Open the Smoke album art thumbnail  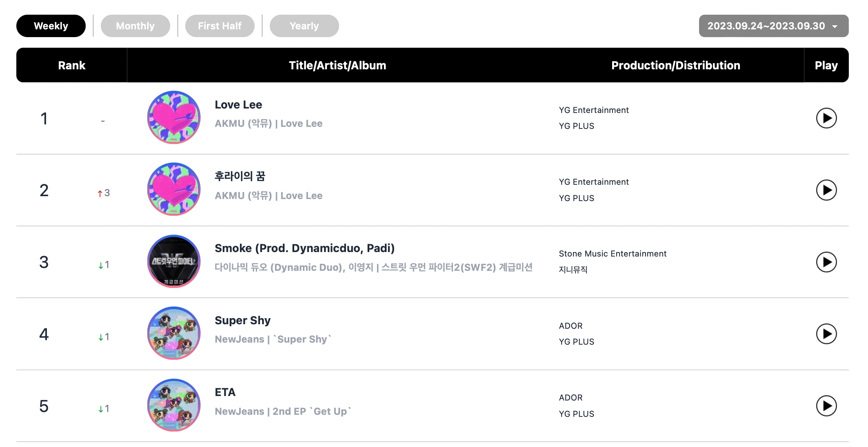174,261
